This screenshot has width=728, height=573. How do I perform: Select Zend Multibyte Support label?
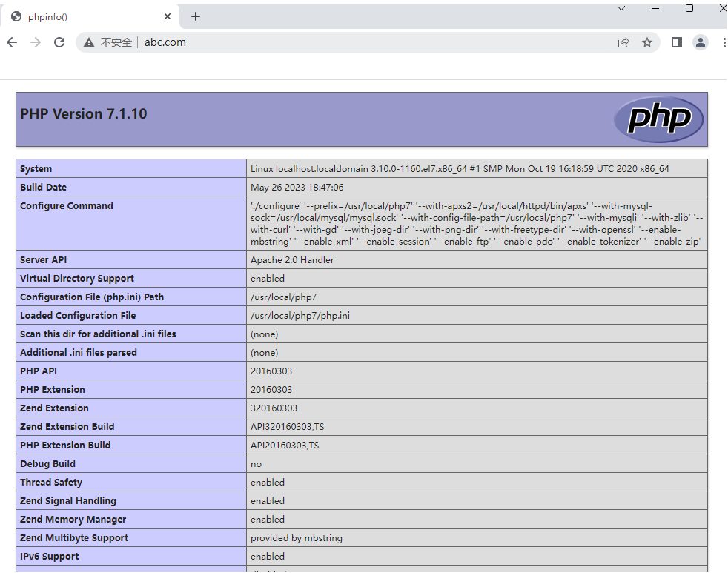74,538
